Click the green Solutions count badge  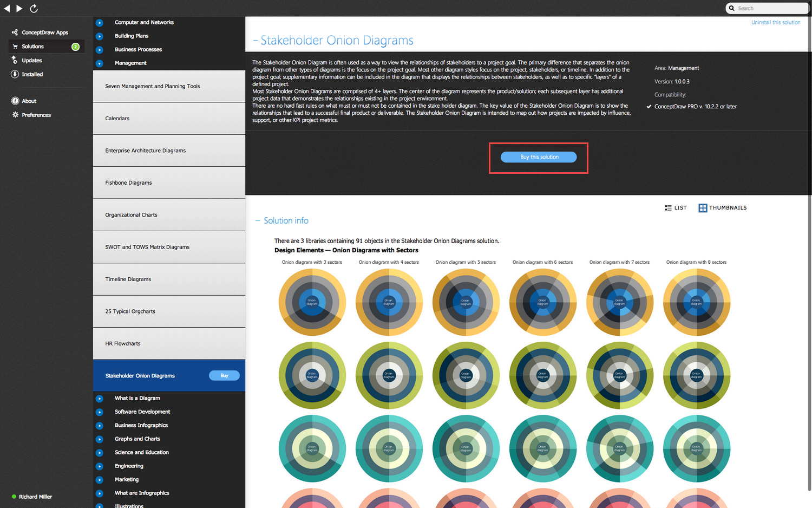[x=76, y=47]
